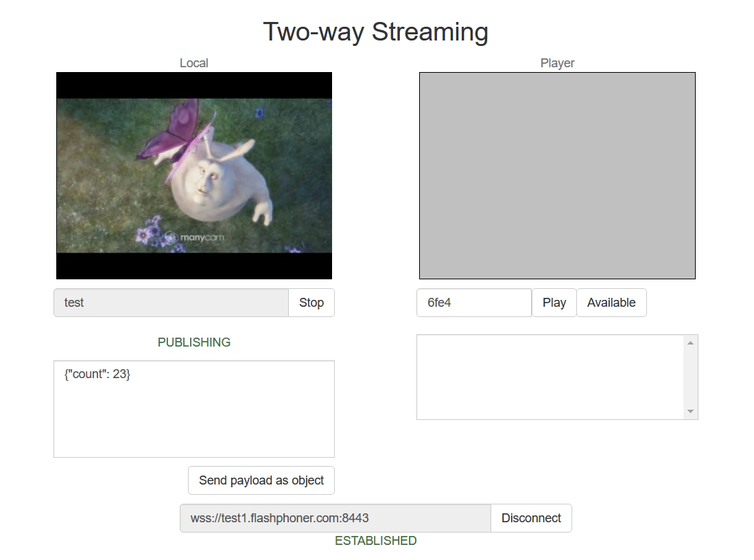
Task: Click into the 6fe4 player stream field
Action: coord(473,303)
